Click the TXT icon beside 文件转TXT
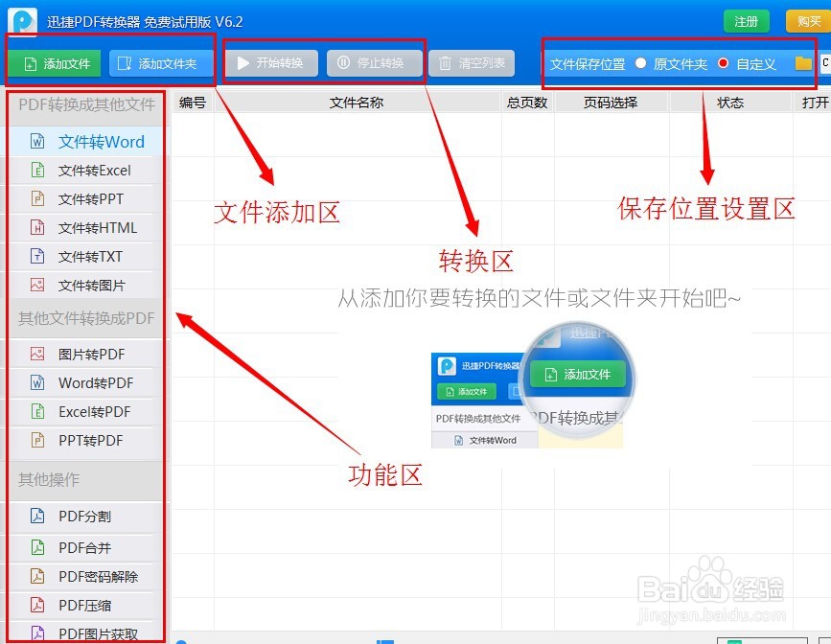 point(37,256)
